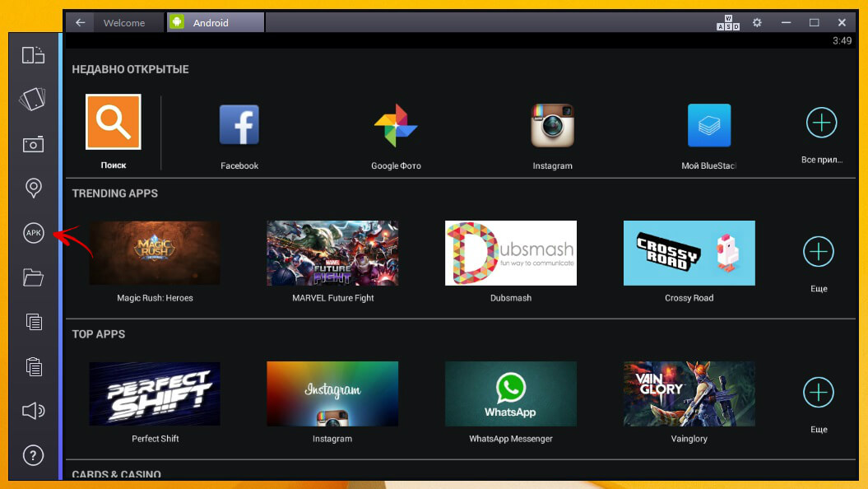Set a virtual location
Image resolution: width=868 pixels, height=489 pixels.
[x=33, y=188]
